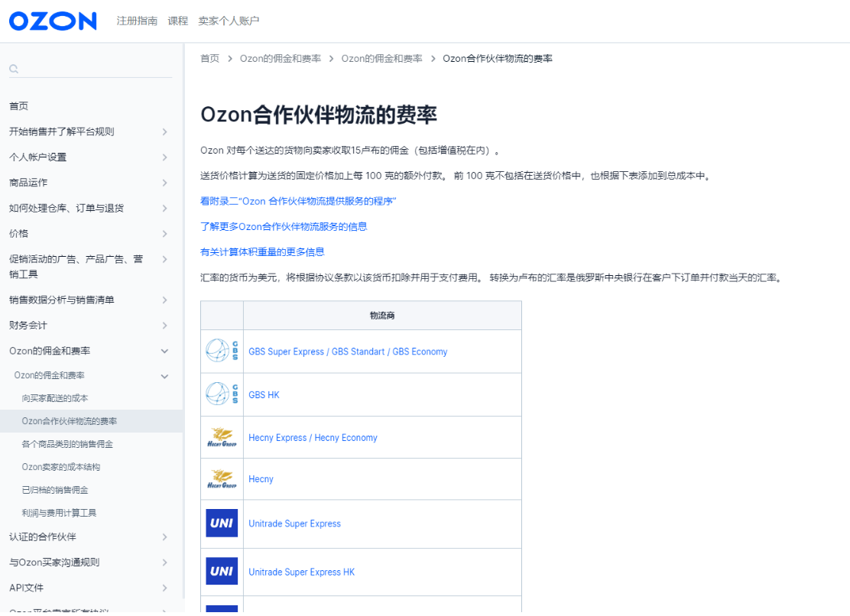Select the GBS logo in first table row
Viewport: 850px width, 616px height.
pos(221,351)
